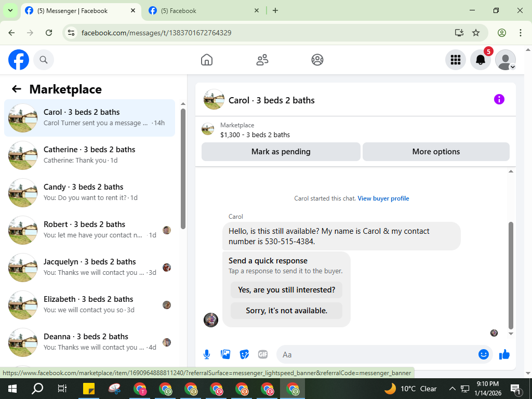Choose a sticker icon
The image size is (532, 399).
coord(244,354)
